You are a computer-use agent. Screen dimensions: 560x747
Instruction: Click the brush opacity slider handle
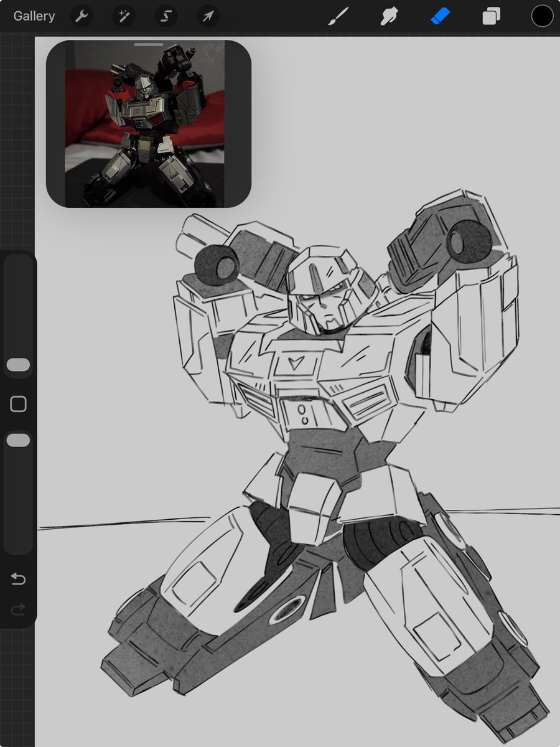coord(18,440)
